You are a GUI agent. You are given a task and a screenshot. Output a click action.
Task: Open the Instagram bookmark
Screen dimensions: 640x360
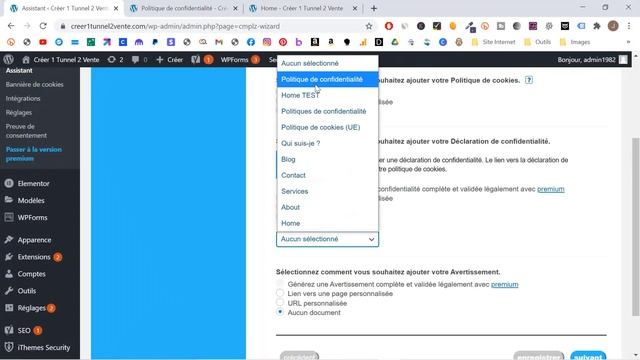[267, 42]
